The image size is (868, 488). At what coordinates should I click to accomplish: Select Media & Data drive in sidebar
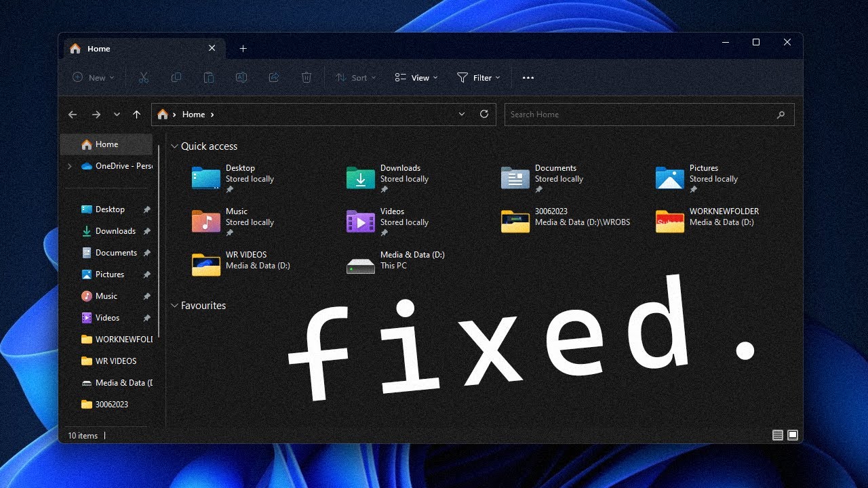click(x=115, y=383)
